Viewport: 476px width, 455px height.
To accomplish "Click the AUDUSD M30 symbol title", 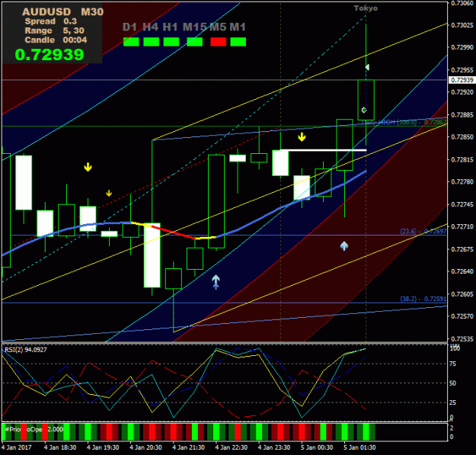I will (63, 12).
